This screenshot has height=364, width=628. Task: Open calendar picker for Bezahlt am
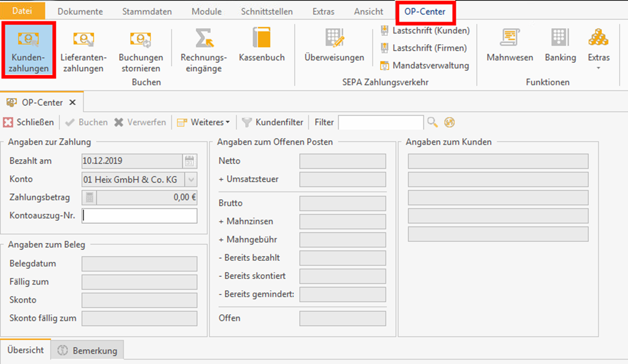[x=190, y=161]
